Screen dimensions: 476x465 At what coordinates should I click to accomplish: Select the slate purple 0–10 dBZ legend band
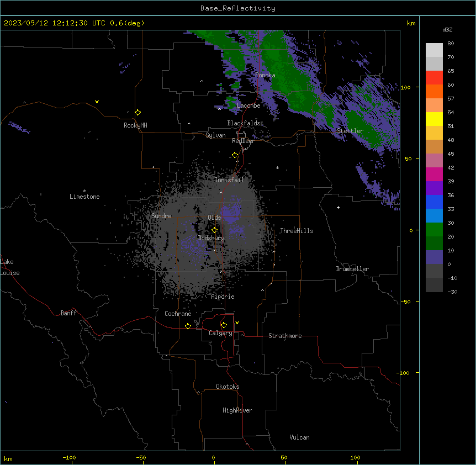point(434,257)
